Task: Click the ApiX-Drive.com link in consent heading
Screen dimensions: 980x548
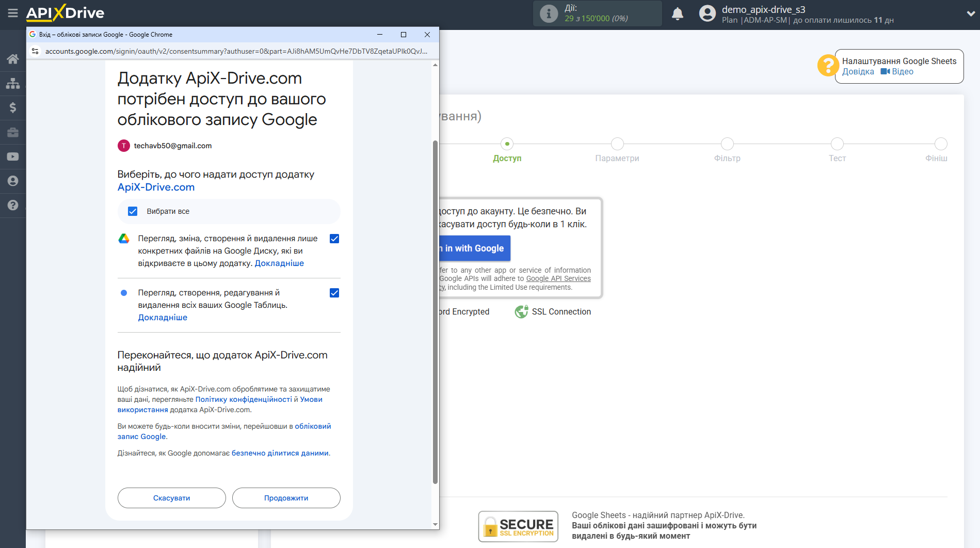Action: pyautogui.click(x=156, y=187)
